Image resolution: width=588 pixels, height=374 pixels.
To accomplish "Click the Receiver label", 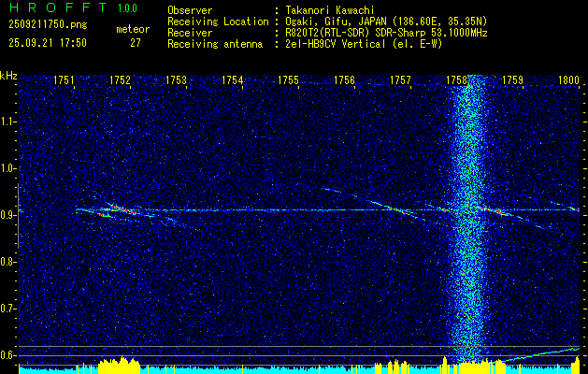I will click(x=190, y=33).
